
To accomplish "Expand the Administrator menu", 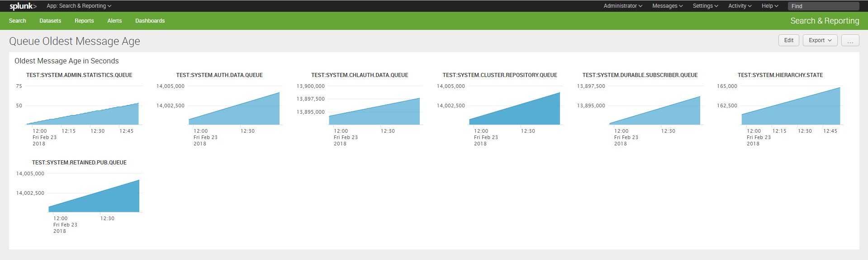I will click(623, 6).
